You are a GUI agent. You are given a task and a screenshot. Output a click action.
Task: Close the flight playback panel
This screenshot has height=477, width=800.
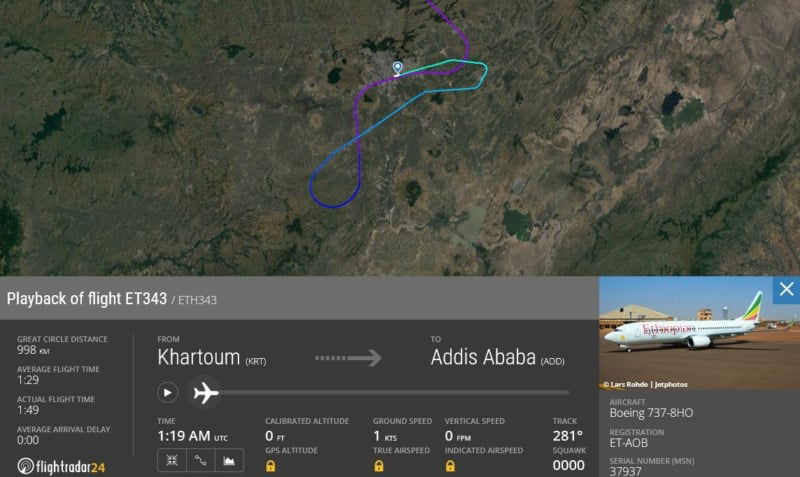pos(786,290)
